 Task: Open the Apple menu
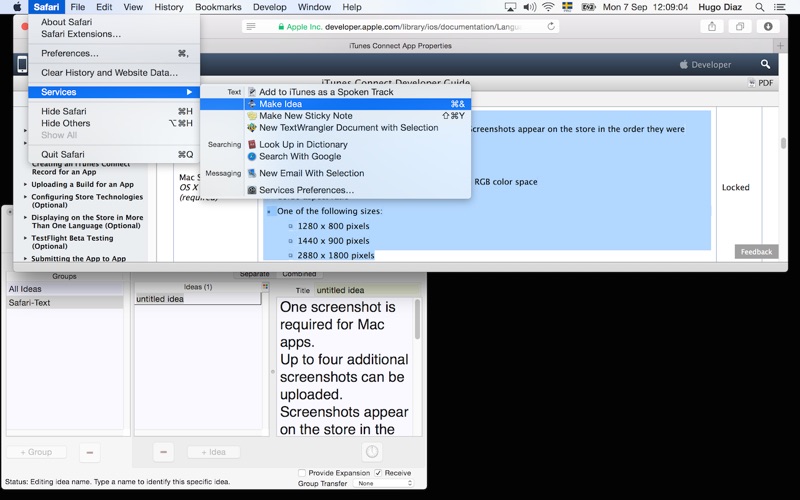[17, 7]
